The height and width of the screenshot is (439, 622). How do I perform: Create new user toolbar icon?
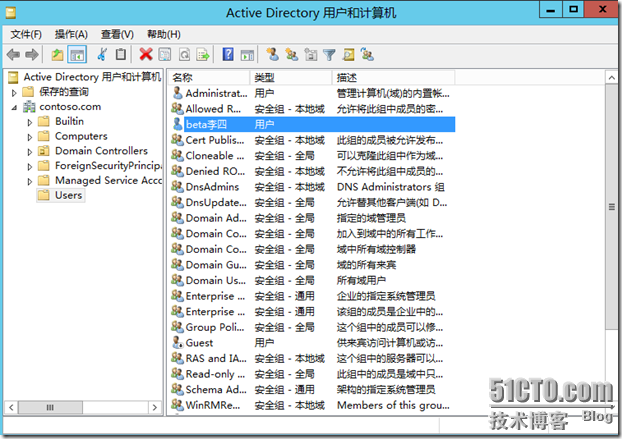click(x=273, y=54)
